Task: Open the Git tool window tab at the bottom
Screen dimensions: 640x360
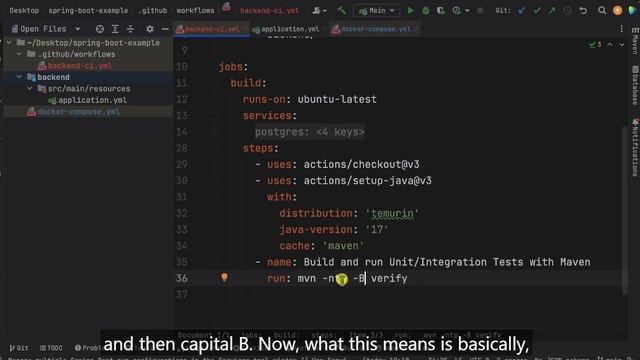Action: [19, 348]
